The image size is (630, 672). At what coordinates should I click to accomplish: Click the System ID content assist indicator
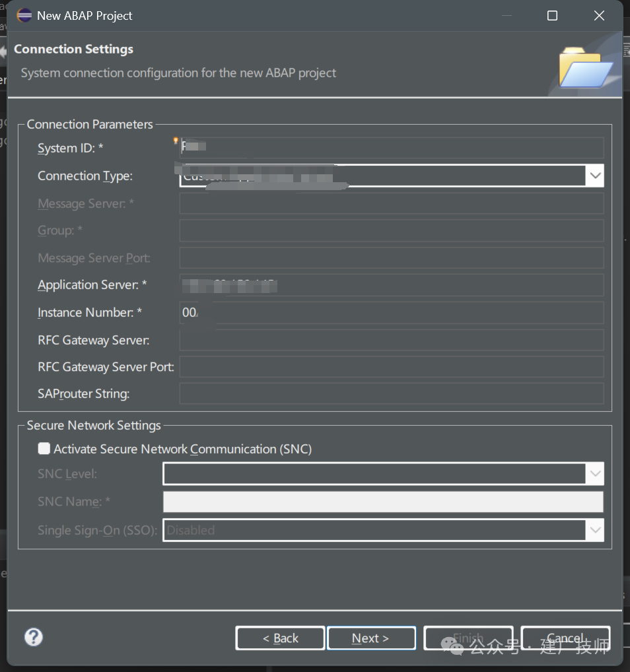pos(176,140)
